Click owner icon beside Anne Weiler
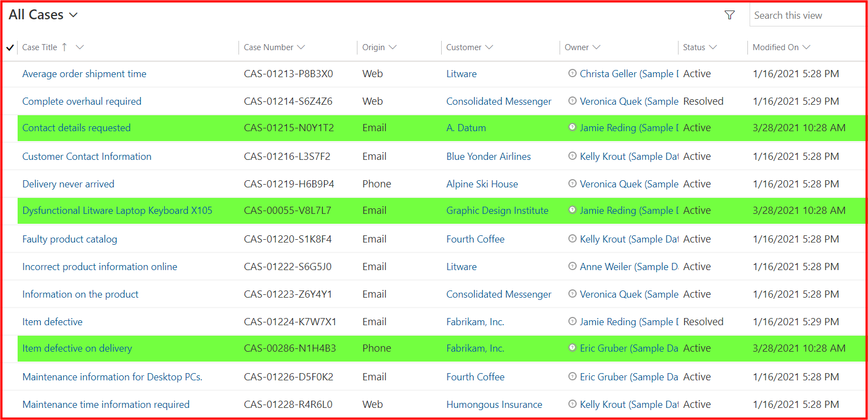Image resolution: width=868 pixels, height=420 pixels. click(572, 266)
